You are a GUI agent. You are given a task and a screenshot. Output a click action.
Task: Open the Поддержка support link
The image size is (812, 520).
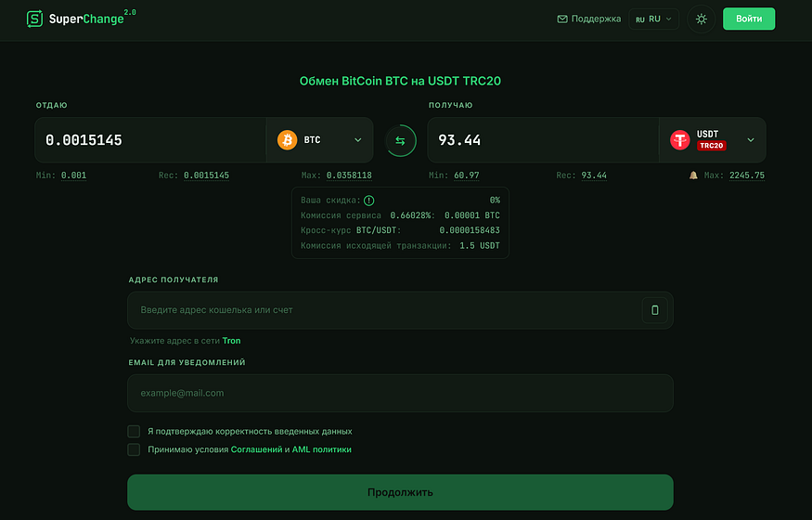pos(588,19)
